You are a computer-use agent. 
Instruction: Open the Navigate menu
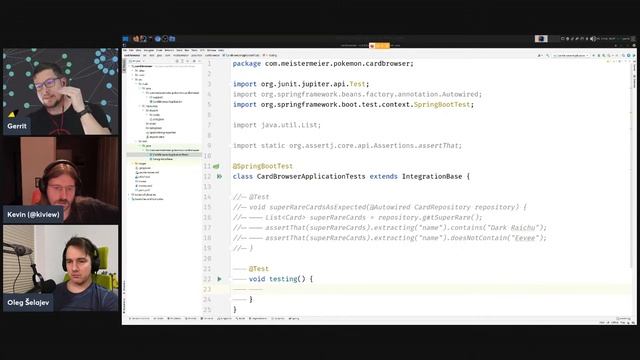pos(149,50)
